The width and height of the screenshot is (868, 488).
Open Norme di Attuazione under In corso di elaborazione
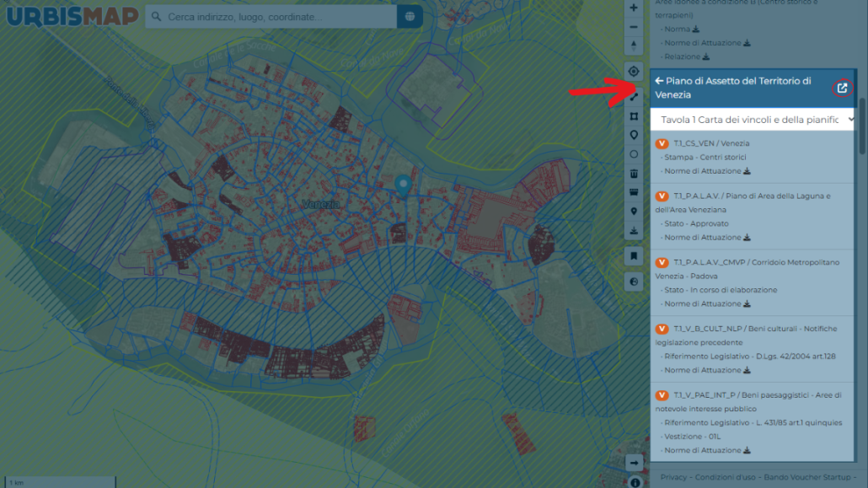click(707, 304)
